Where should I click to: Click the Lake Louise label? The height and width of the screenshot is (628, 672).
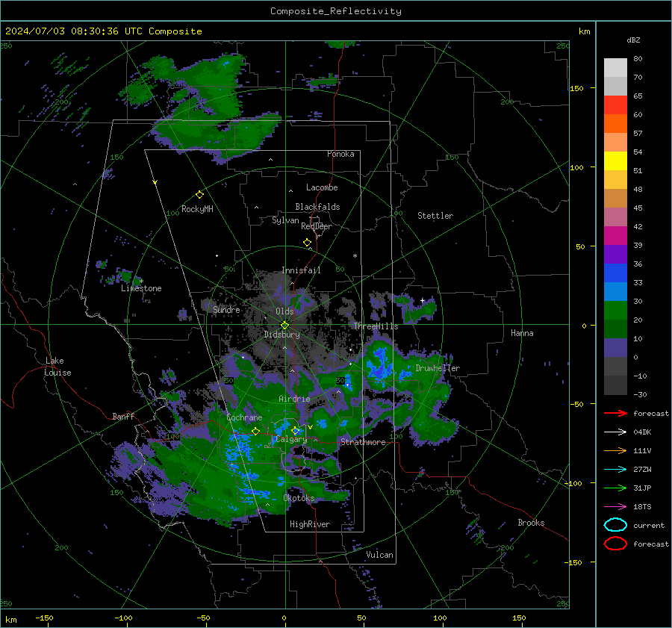coord(57,367)
